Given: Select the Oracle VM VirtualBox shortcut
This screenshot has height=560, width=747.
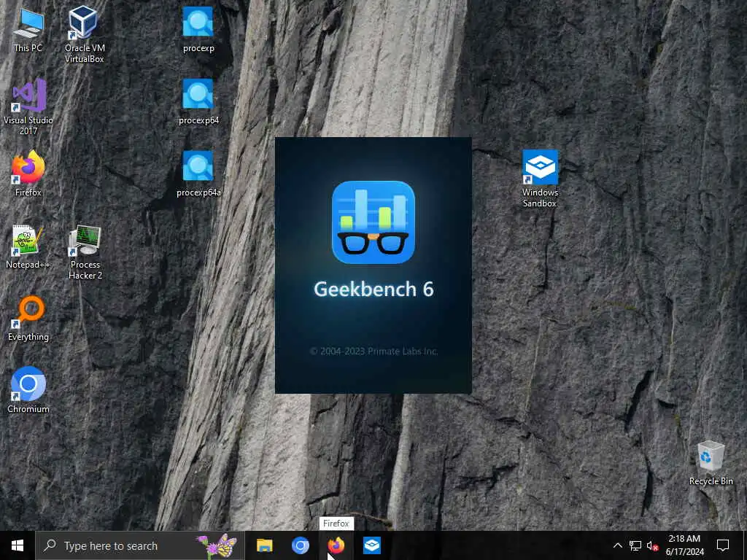Looking at the screenshot, I should tap(85, 34).
